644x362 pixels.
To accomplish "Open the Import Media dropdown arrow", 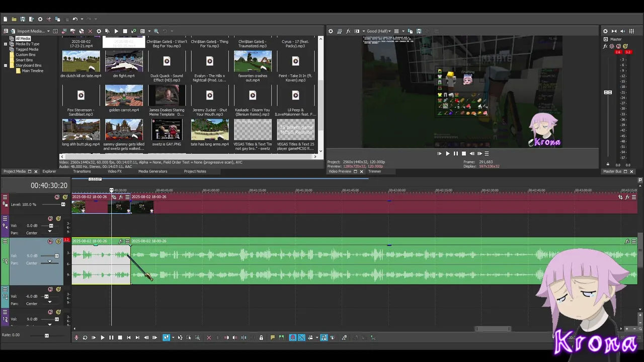I will tap(48, 31).
